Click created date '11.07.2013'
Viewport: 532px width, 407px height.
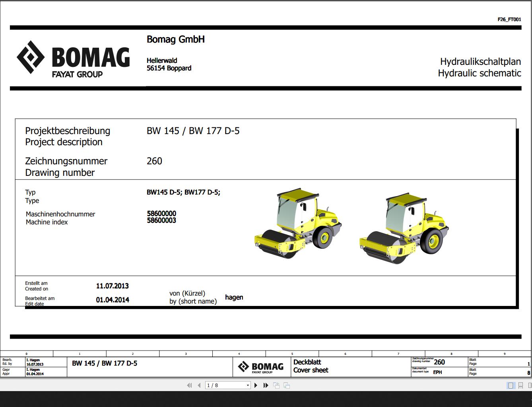(113, 286)
